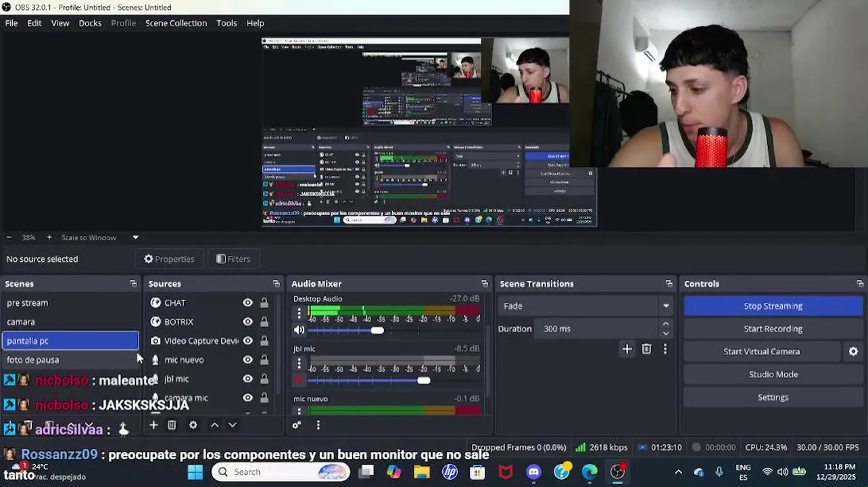Viewport: 868px width, 487px height.
Task: Click the Properties button below preview
Action: 169,259
